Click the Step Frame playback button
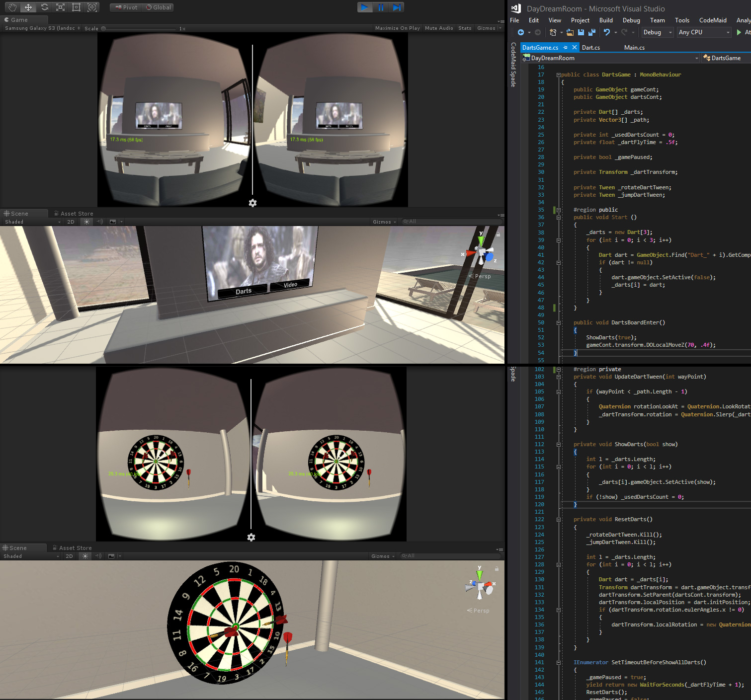The image size is (751, 700). click(397, 7)
